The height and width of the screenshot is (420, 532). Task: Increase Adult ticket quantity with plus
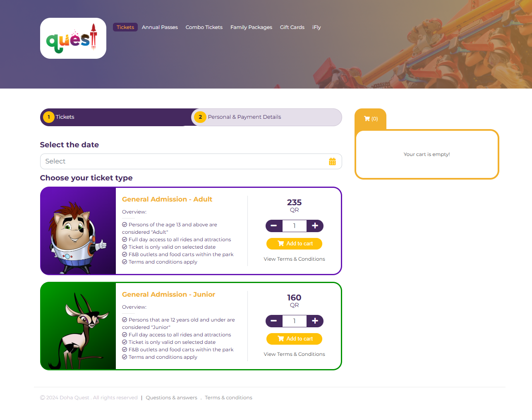pos(315,226)
